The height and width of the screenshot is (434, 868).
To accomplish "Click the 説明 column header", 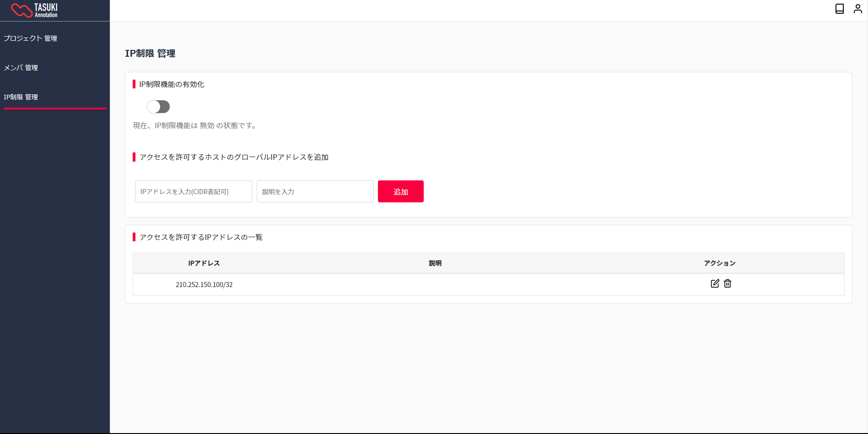I will (x=435, y=263).
